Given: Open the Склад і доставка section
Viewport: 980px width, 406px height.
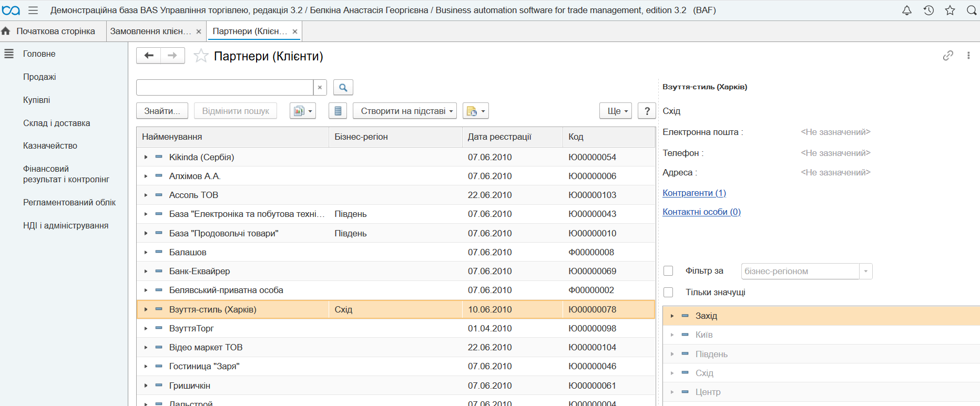Looking at the screenshot, I should pyautogui.click(x=57, y=123).
